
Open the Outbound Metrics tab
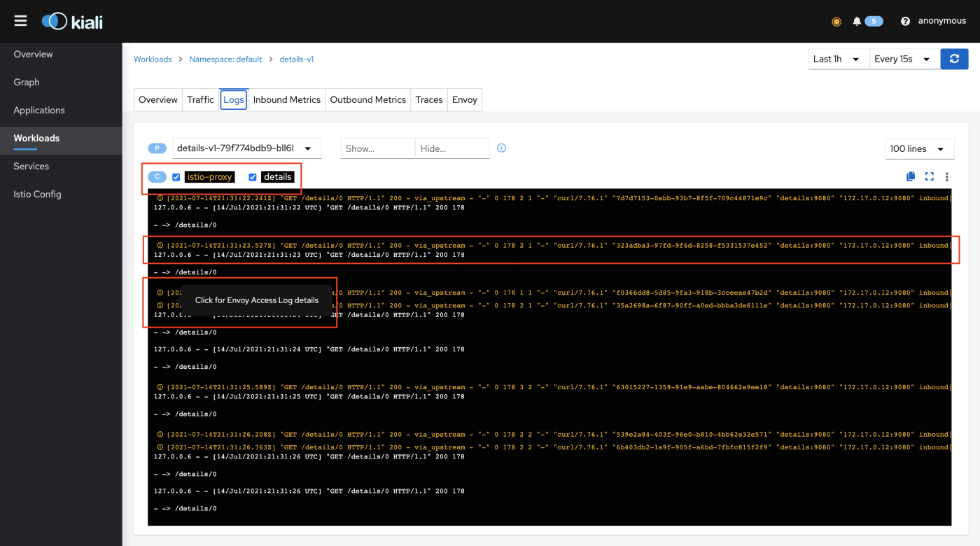coord(368,99)
